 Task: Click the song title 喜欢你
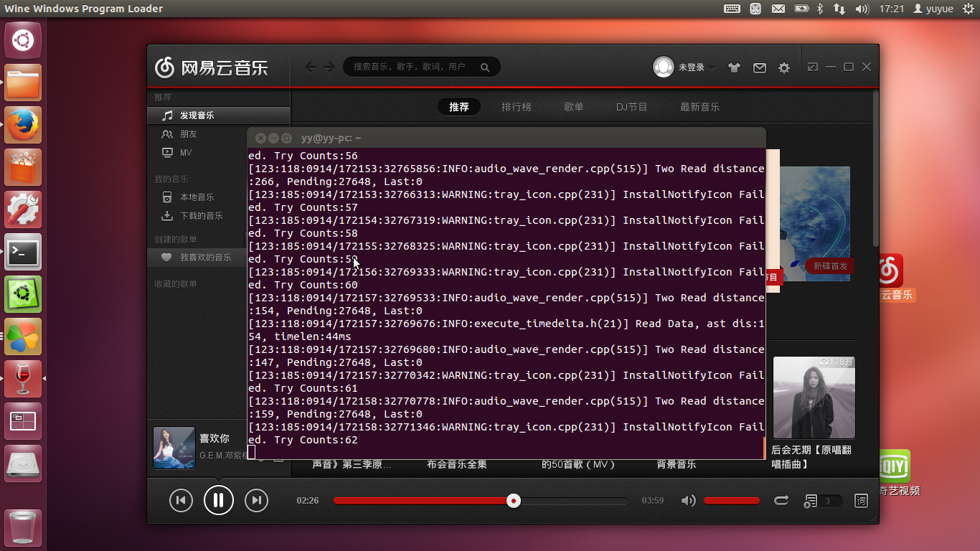[x=215, y=438]
